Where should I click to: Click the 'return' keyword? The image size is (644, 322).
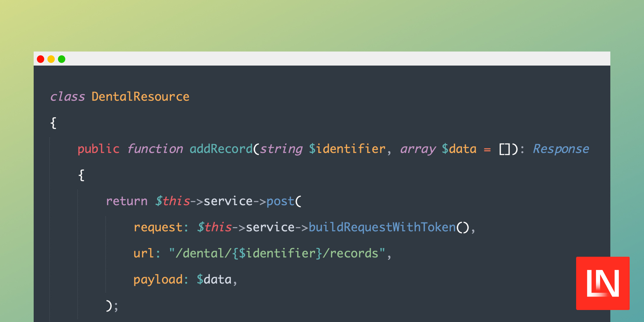[127, 201]
